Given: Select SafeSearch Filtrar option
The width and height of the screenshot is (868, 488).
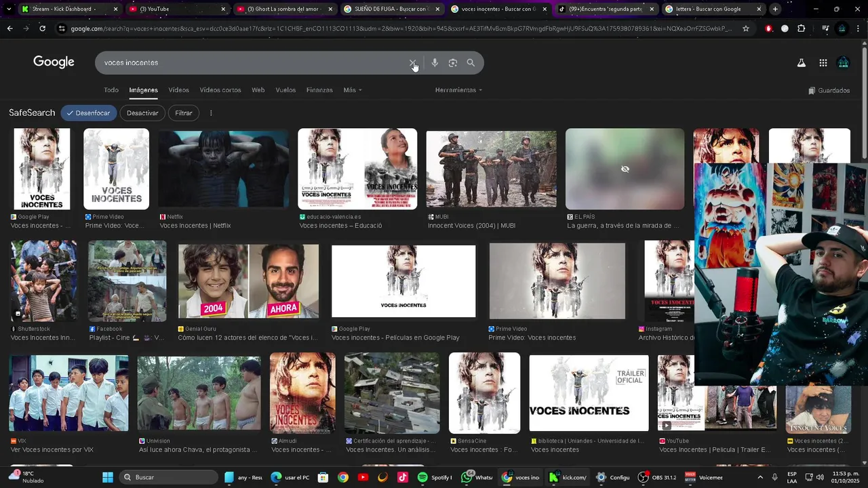Looking at the screenshot, I should click(184, 113).
